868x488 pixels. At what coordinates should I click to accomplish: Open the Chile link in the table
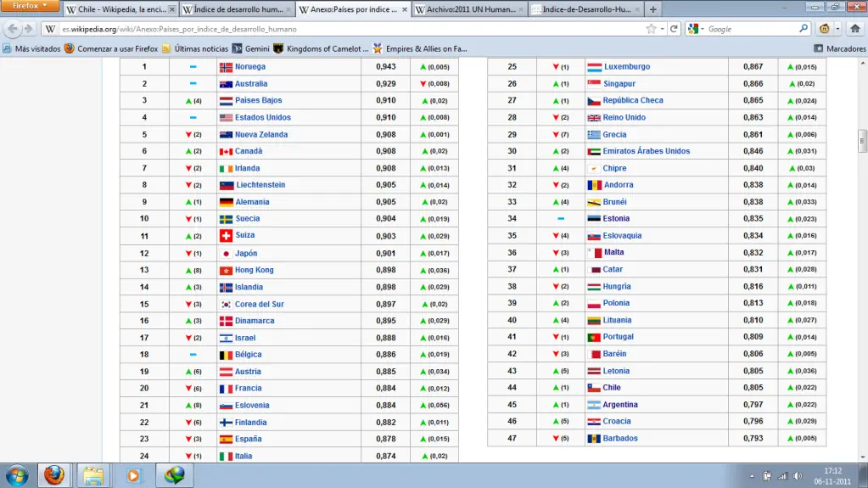[x=611, y=388]
